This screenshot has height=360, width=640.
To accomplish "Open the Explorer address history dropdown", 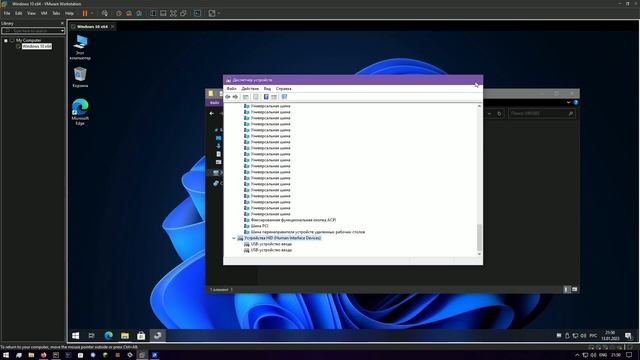I will click(489, 113).
